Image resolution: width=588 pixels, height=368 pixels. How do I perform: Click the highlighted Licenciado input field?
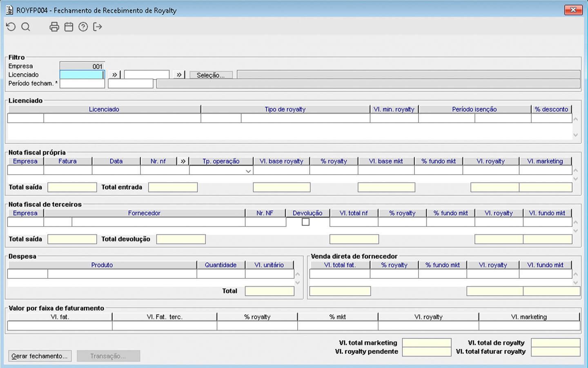pos(82,75)
